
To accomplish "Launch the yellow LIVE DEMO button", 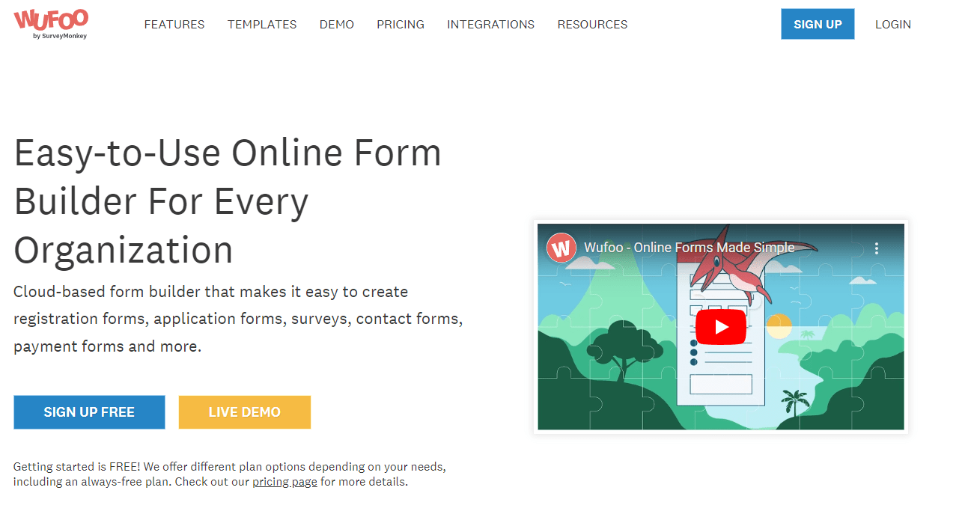I will coord(244,412).
